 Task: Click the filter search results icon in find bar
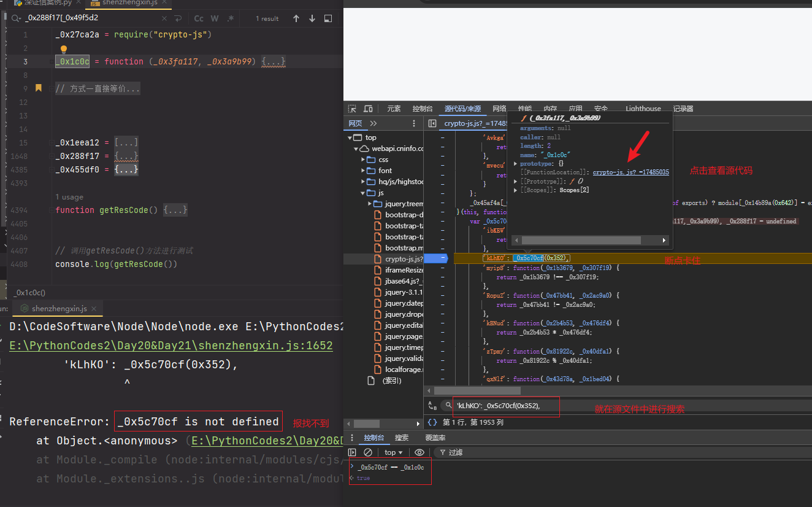click(328, 18)
